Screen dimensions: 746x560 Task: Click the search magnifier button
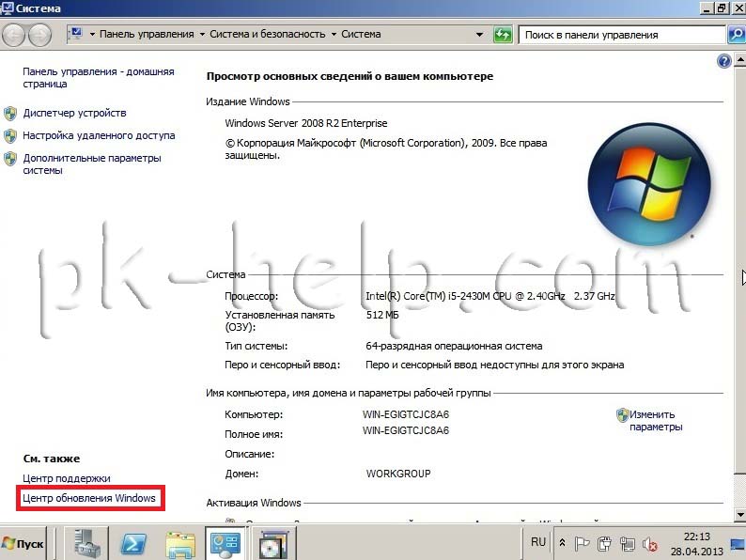(x=737, y=35)
